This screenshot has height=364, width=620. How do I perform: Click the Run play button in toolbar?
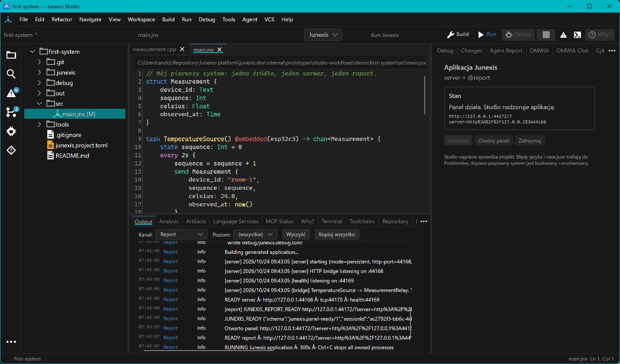(487, 35)
